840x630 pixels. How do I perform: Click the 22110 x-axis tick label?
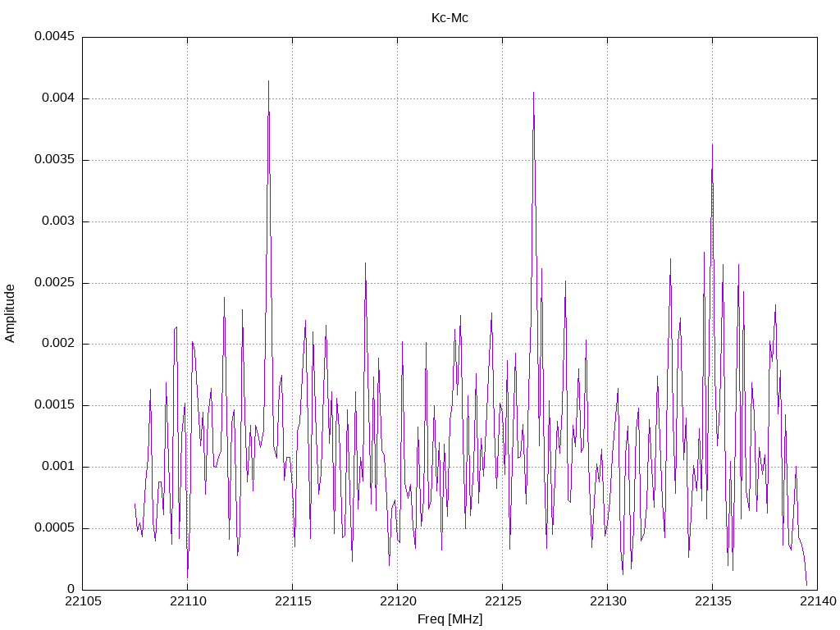click(188, 601)
